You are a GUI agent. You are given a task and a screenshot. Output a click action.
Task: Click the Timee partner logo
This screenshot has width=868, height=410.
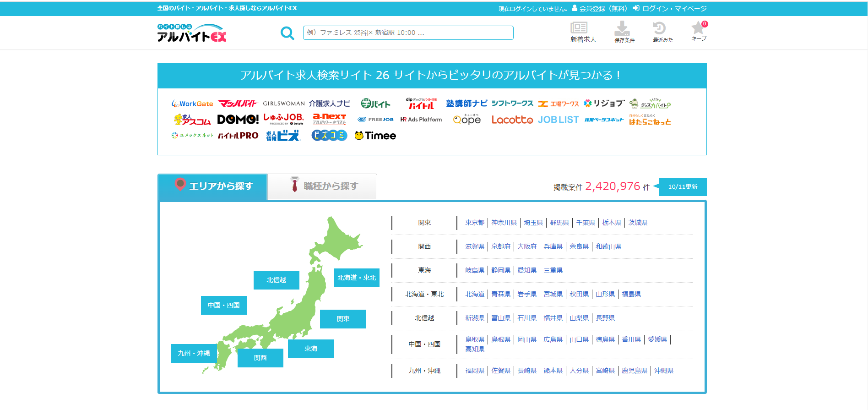[375, 136]
